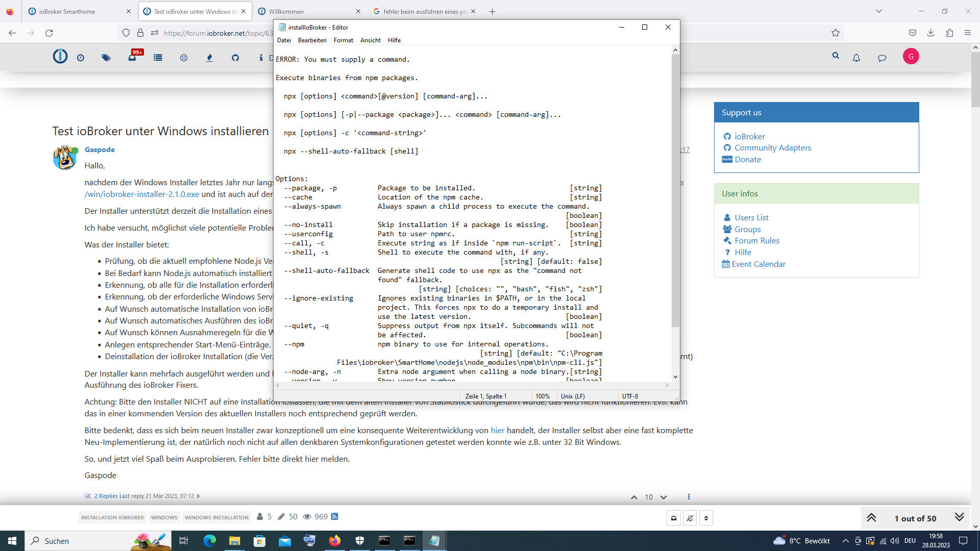Bookmark this page with the star icon
The image size is (980, 551).
836,33
